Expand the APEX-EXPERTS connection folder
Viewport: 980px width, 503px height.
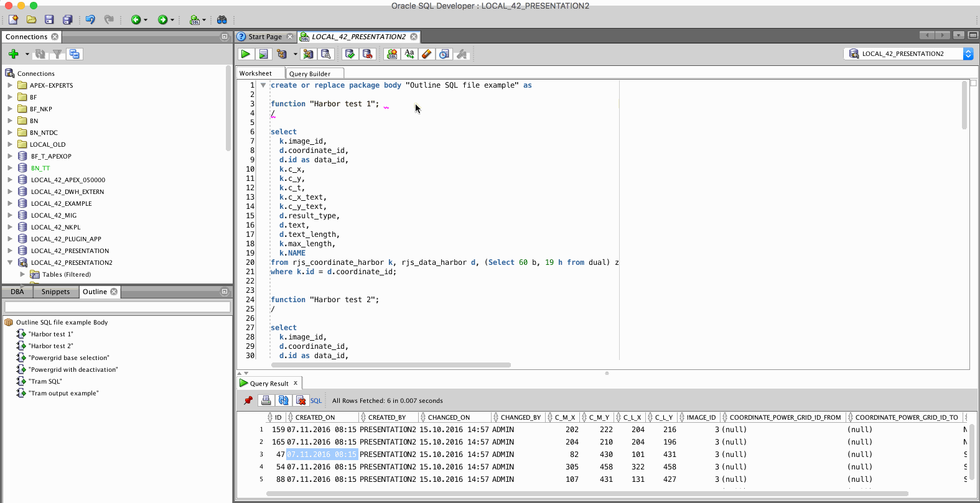pos(10,85)
